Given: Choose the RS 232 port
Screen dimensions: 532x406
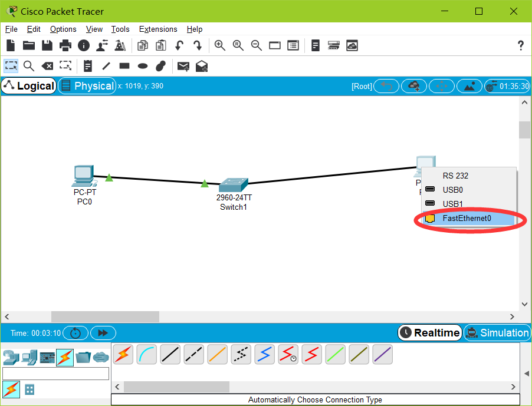Looking at the screenshot, I should coord(469,176).
